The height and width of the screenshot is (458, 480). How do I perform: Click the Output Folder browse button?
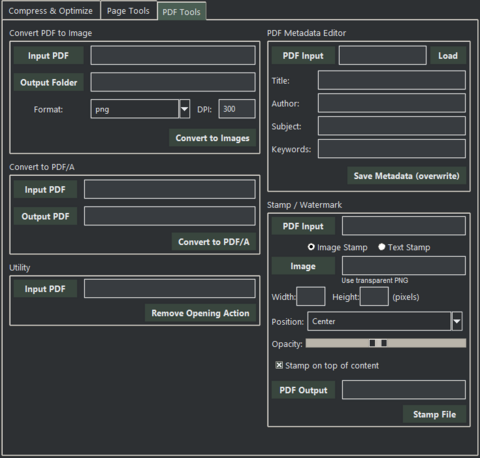[x=49, y=82]
